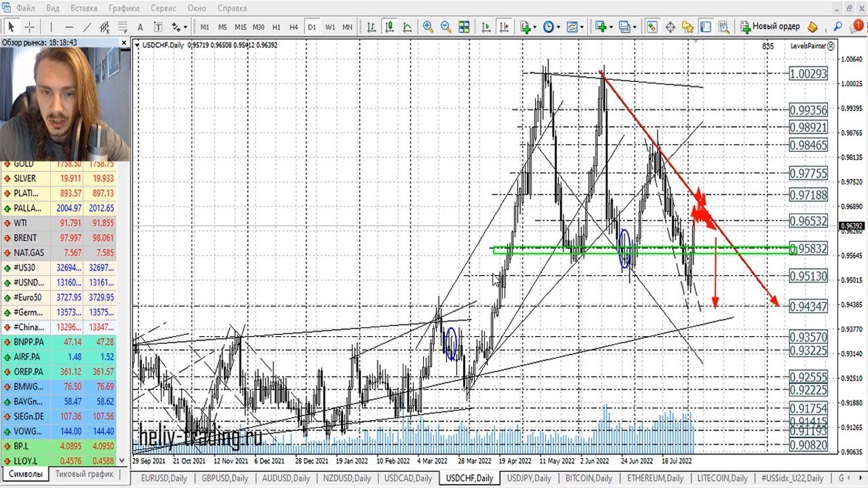This screenshot has width=868, height=488.
Task: Toggle chart shift
Action: point(504,27)
